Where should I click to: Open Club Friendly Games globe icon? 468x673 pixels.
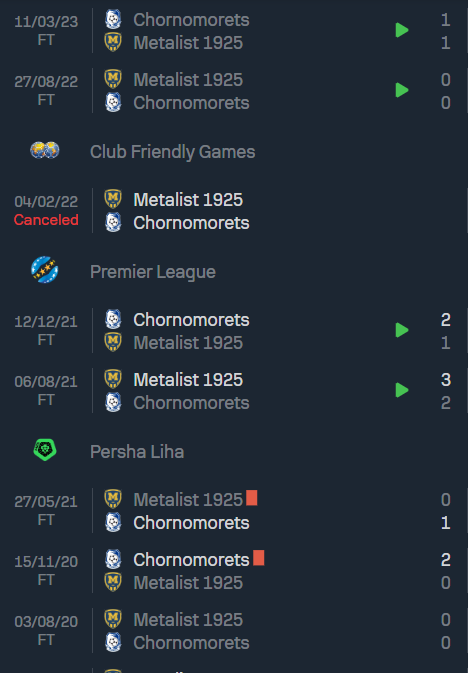tap(45, 151)
